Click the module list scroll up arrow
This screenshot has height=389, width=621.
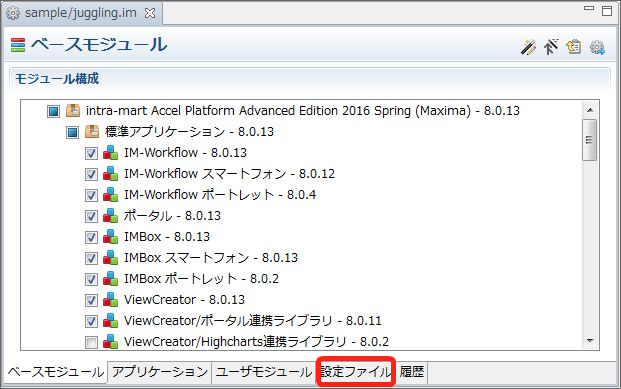[590, 110]
